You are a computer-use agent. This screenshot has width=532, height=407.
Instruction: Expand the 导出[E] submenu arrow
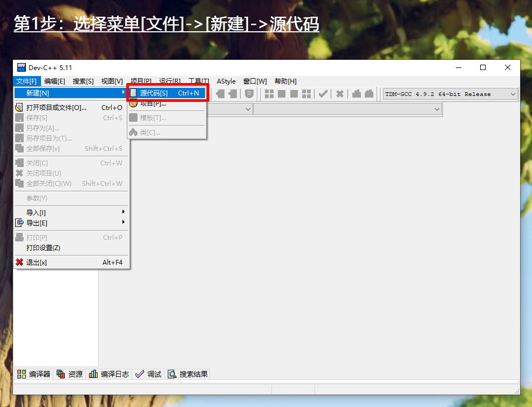tap(124, 222)
